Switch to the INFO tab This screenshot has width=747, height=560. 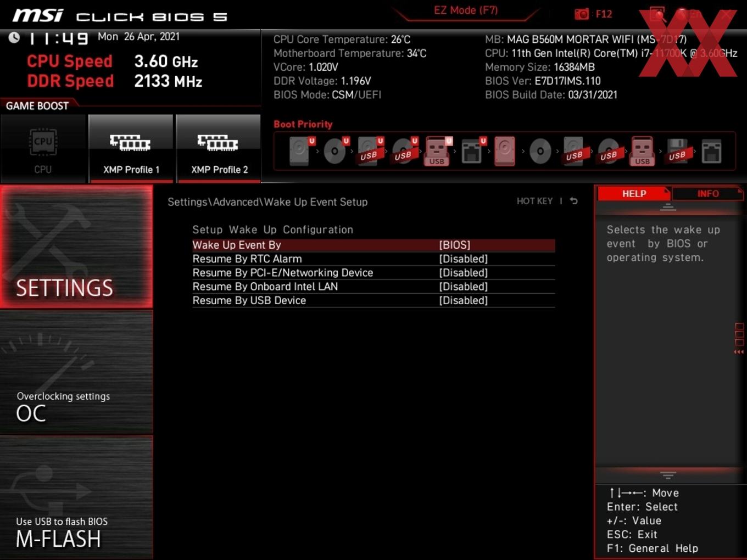click(x=707, y=194)
